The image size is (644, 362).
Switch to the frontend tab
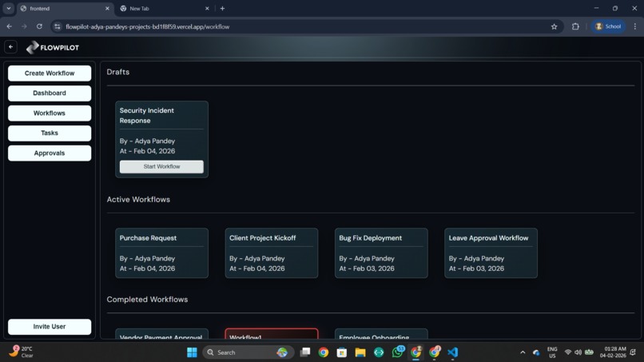pyautogui.click(x=64, y=8)
